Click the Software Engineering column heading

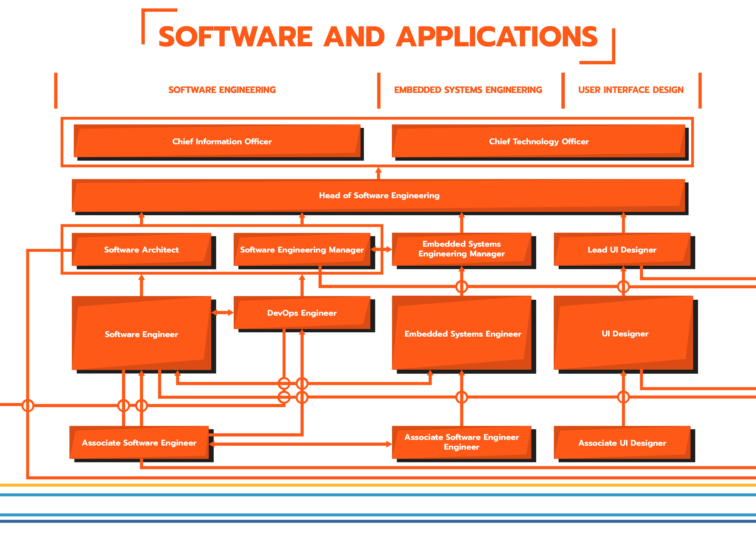[x=222, y=90]
